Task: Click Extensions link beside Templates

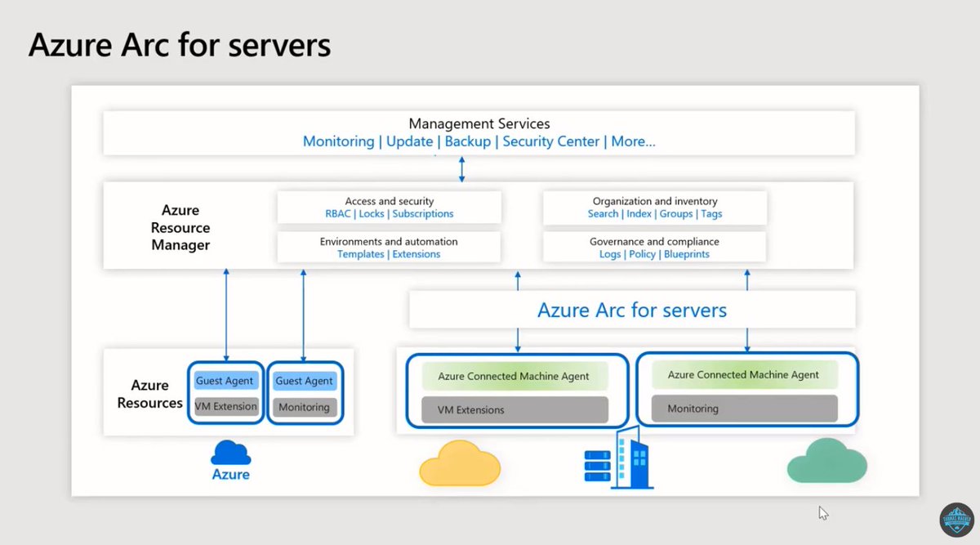Action: click(x=416, y=254)
